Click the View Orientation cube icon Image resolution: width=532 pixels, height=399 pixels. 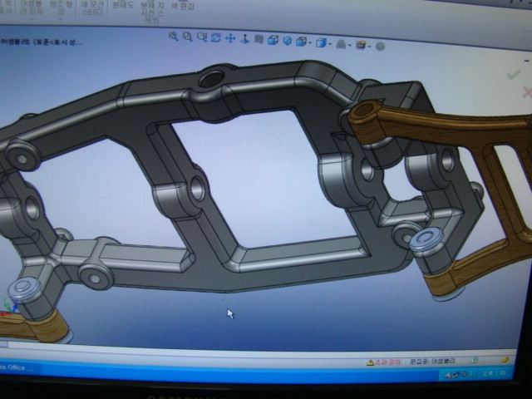click(273, 39)
